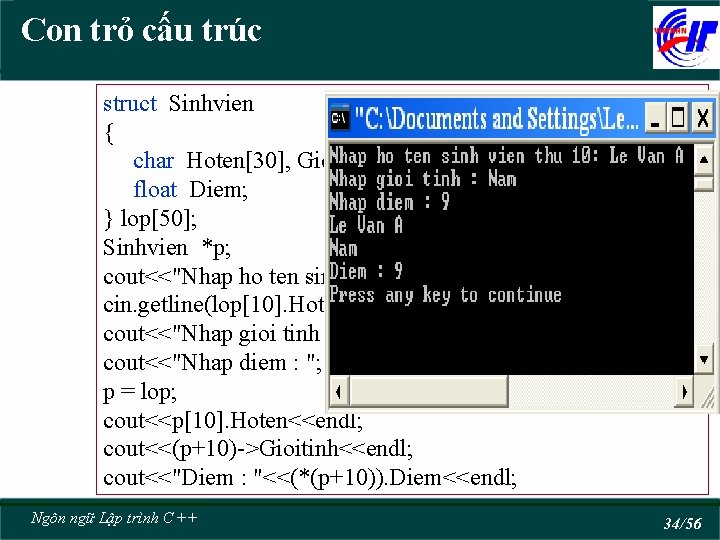Click the vertical scrollbar thumb in console
Image resolution: width=720 pixels, height=540 pixels.
click(703, 183)
